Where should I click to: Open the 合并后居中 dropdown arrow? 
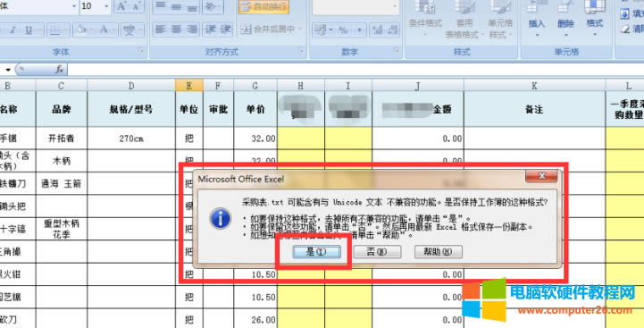pyautogui.click(x=299, y=29)
